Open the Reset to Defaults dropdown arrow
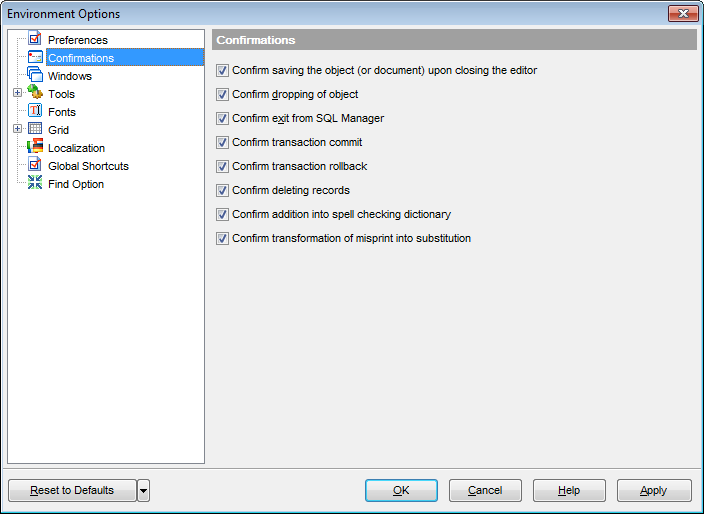 pos(143,490)
